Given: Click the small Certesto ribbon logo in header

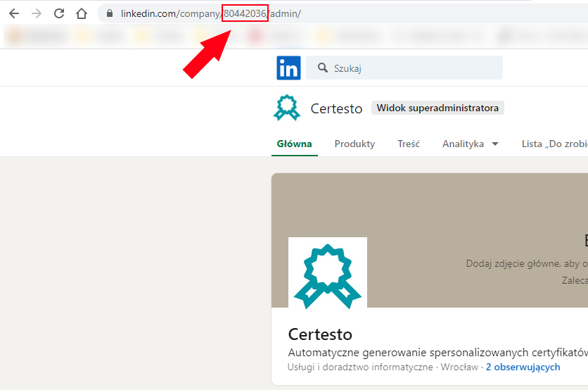Looking at the screenshot, I should [287, 108].
